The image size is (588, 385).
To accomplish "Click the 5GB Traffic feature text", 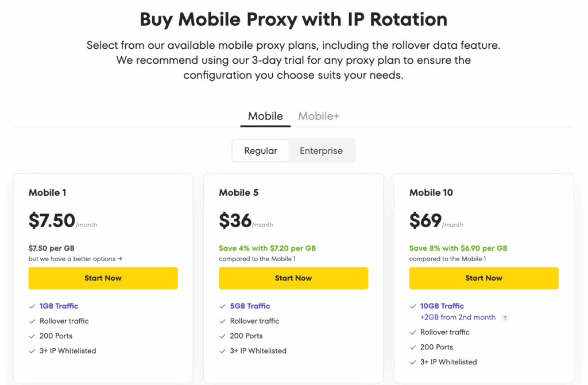I will [250, 306].
